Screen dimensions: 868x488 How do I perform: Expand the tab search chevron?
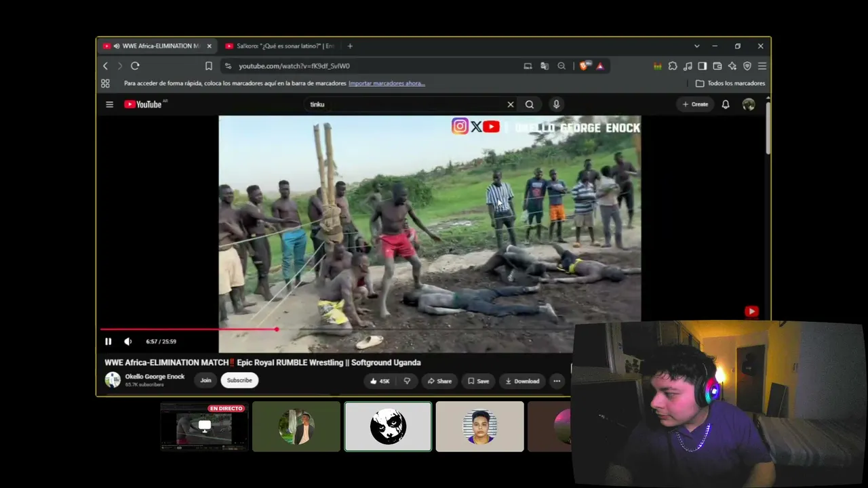click(696, 46)
